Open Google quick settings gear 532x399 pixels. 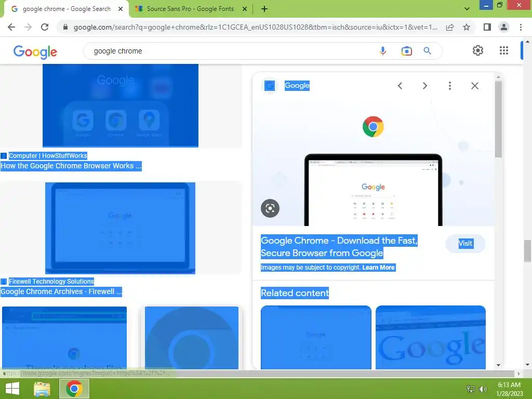[x=478, y=50]
